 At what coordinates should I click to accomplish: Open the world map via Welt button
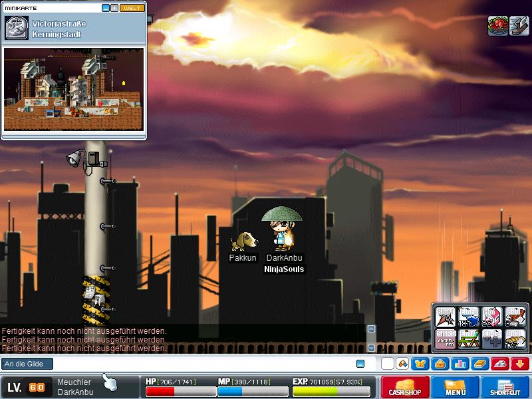[x=132, y=8]
